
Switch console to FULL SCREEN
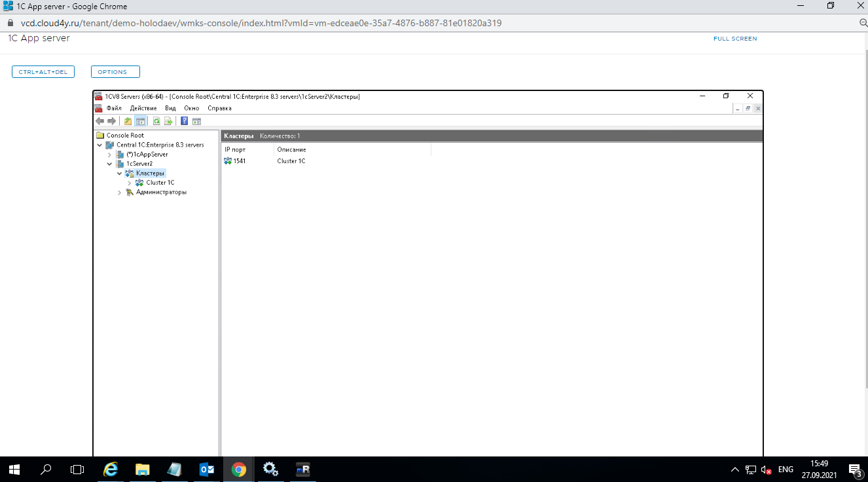735,39
